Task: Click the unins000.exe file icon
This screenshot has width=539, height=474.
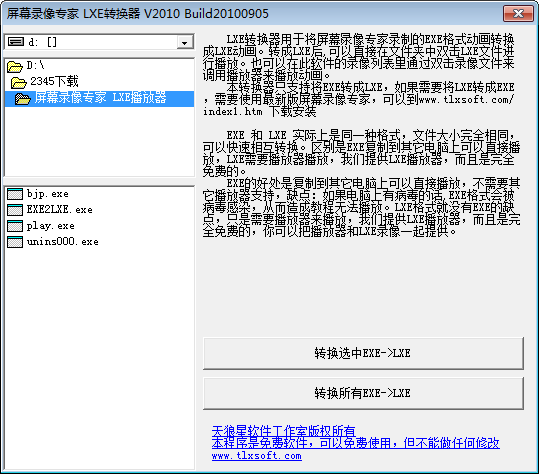Action: tap(15, 242)
